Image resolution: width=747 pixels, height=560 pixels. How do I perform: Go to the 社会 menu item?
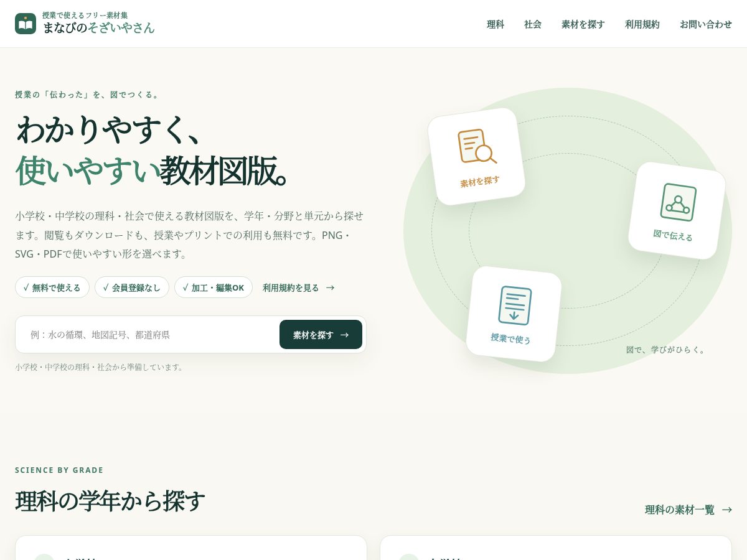(x=533, y=24)
